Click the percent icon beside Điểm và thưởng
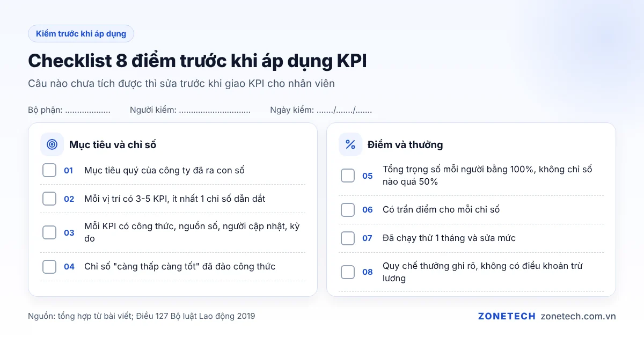The image size is (644, 343). click(x=350, y=144)
